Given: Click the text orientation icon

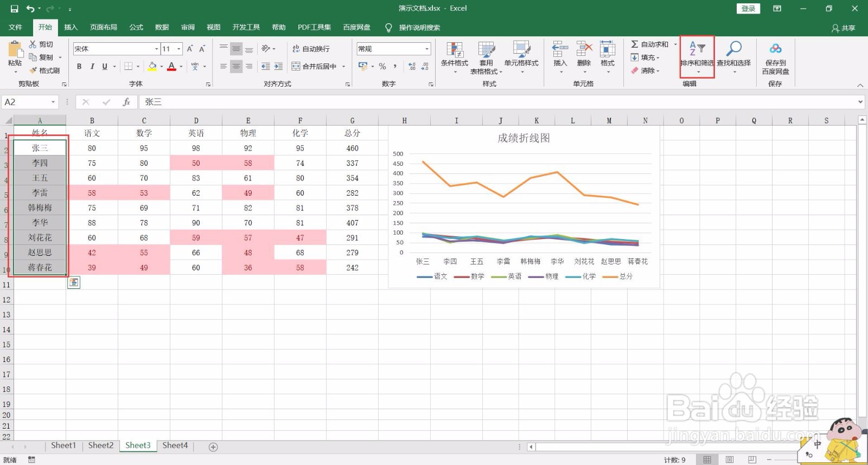Looking at the screenshot, I should (x=266, y=49).
